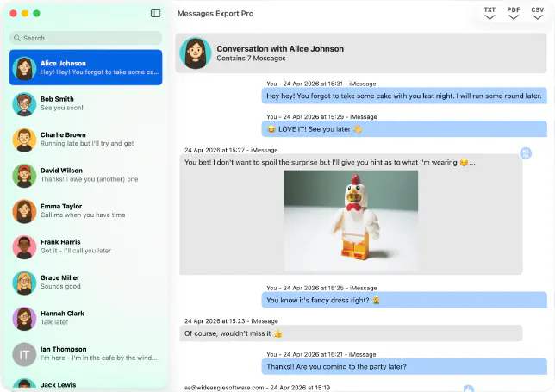Click Grace Miller's avatar icon
555x392 pixels.
[24, 283]
